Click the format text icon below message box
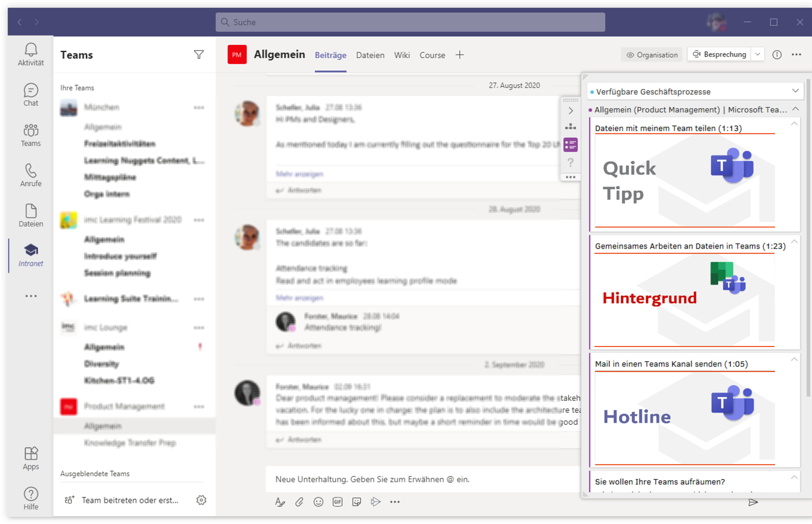Screen dimensions: 812x524 (280, 502)
